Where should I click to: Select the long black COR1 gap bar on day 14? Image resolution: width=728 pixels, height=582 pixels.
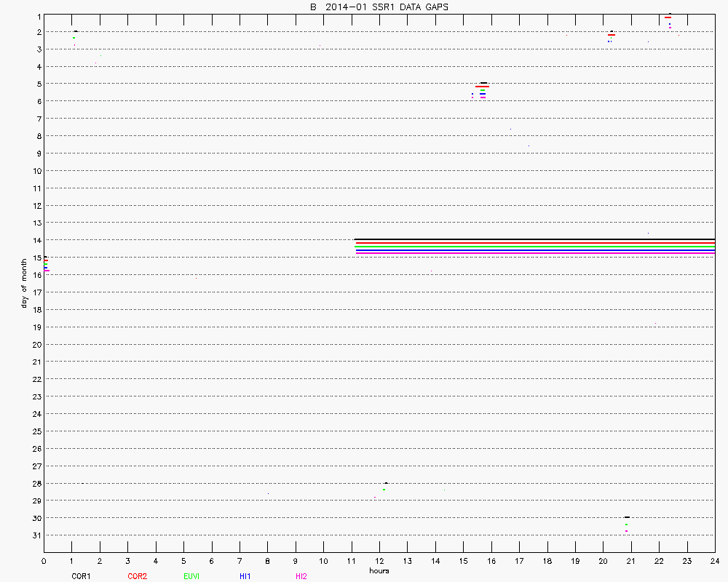click(x=534, y=239)
